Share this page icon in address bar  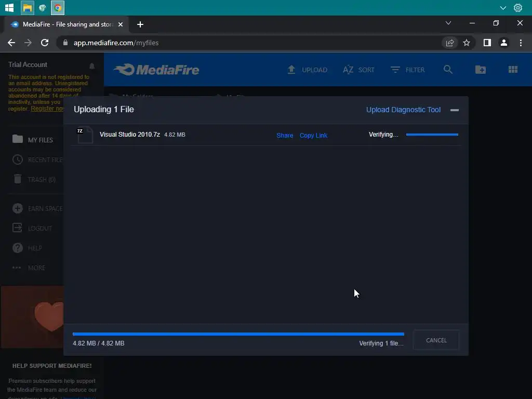[x=449, y=43]
